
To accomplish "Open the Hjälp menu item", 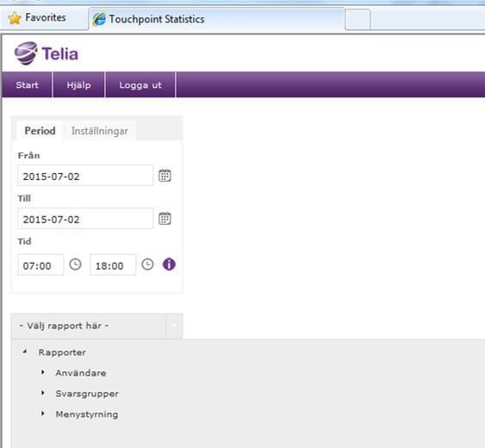I will click(x=79, y=84).
